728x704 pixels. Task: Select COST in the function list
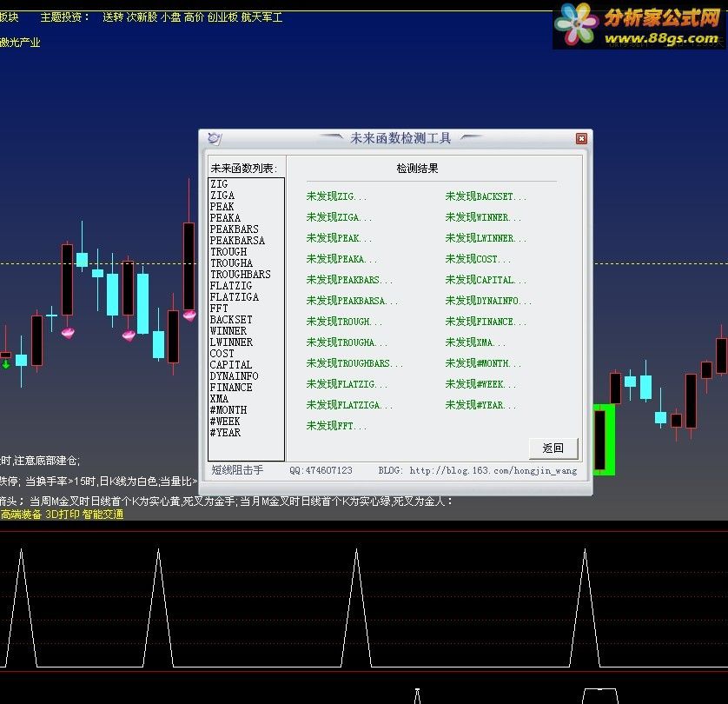tap(222, 354)
